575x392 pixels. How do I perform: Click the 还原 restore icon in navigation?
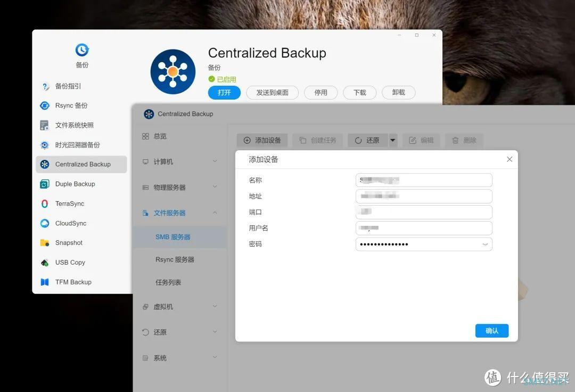coord(145,332)
